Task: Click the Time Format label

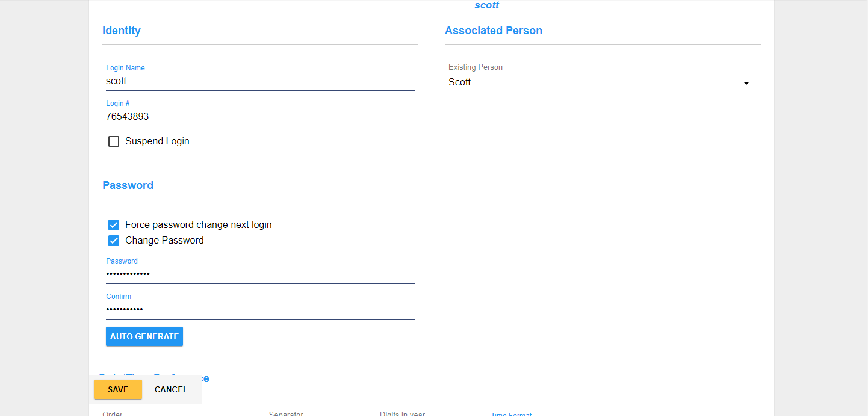Action: [511, 415]
